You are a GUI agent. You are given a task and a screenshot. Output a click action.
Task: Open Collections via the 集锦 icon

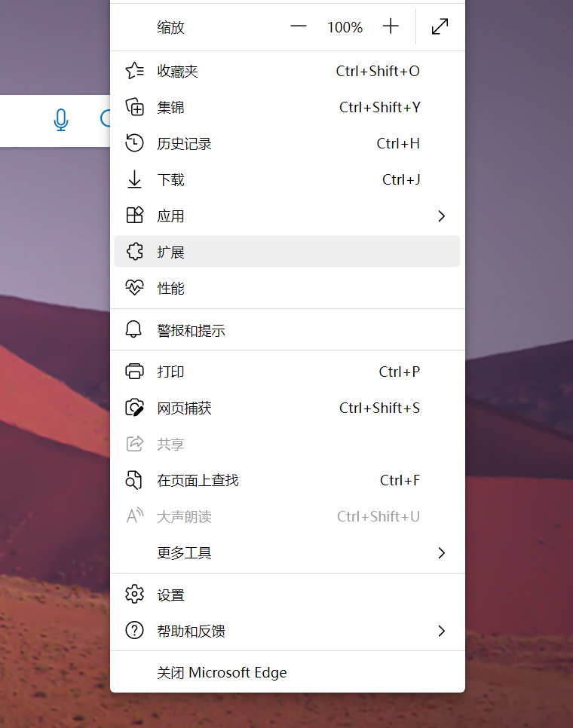135,107
